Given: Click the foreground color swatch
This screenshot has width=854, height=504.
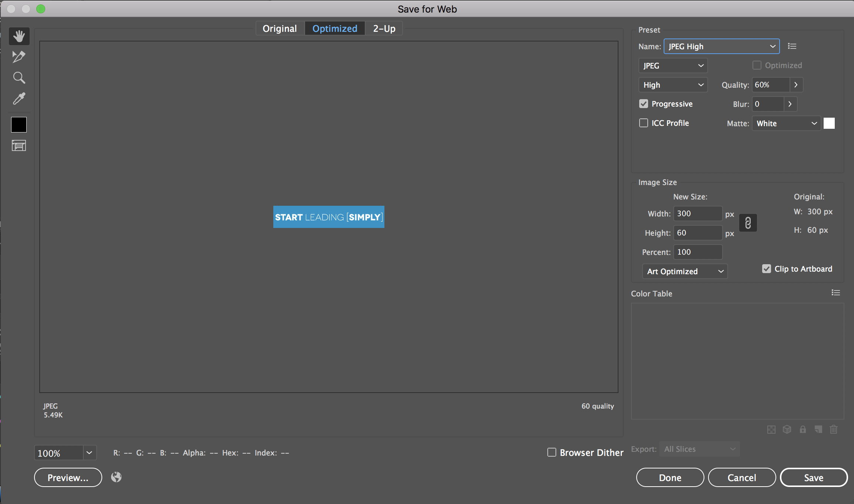Looking at the screenshot, I should click(18, 124).
